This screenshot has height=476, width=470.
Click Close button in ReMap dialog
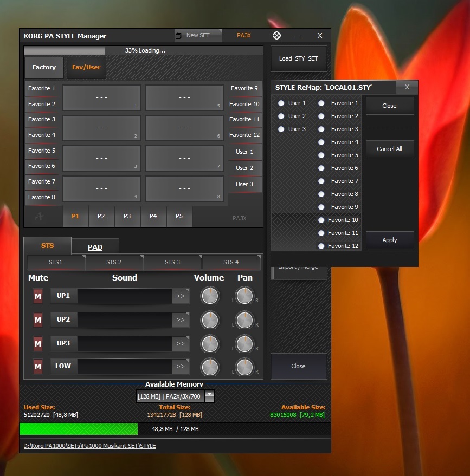point(390,106)
